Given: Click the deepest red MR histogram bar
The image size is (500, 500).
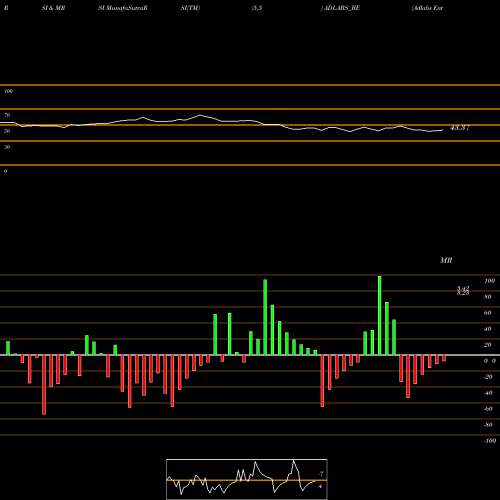Looking at the screenshot, I should (x=44, y=385).
